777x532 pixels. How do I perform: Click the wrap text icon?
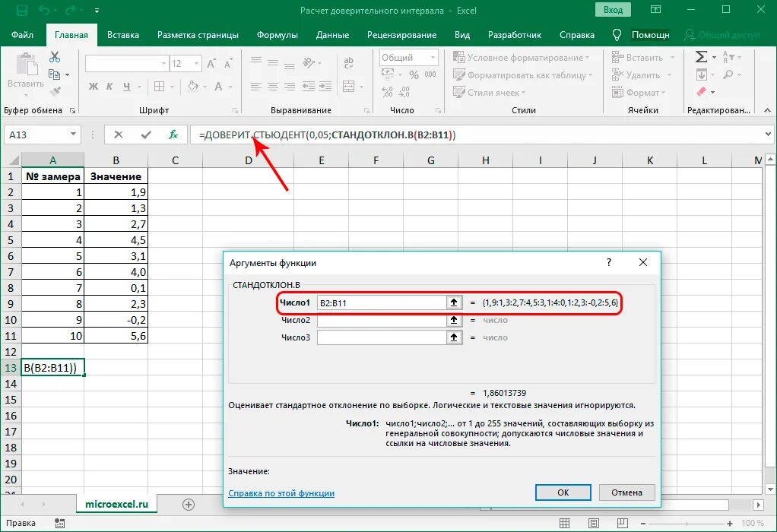[349, 62]
